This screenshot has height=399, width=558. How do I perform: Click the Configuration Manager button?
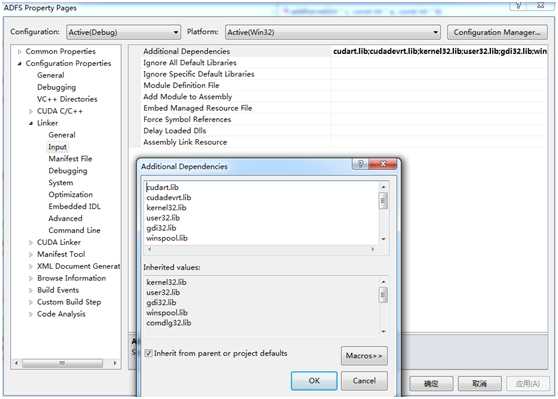(x=497, y=32)
